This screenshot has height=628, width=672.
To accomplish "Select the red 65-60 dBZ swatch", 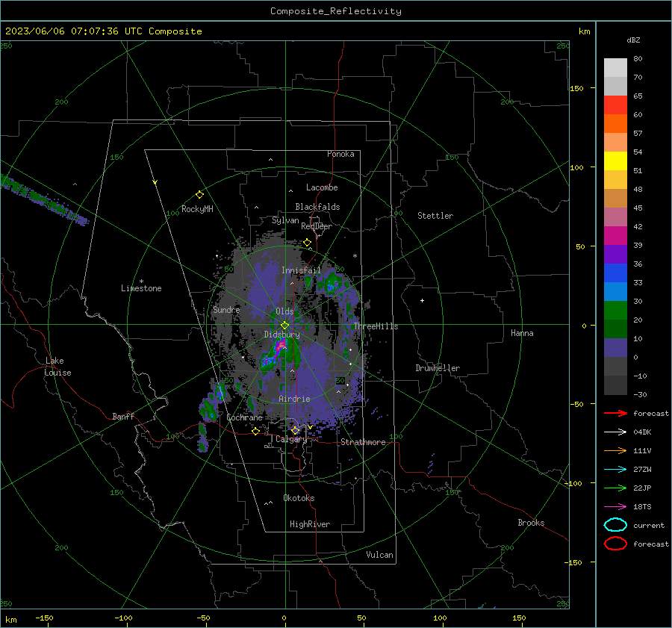I will tap(615, 105).
